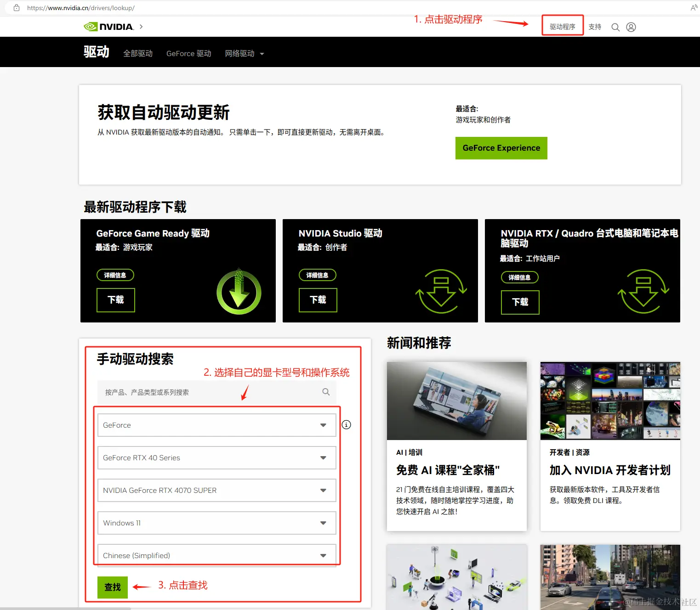Viewport: 700px width, 610px height.
Task: Switch to the 全部驱动 tab
Action: tap(138, 53)
